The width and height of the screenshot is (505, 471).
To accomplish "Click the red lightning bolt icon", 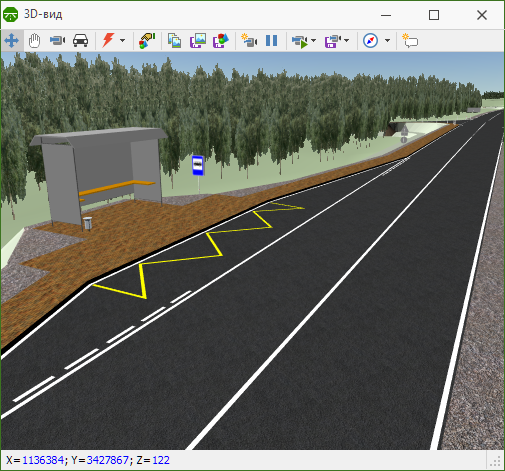I will [108, 41].
